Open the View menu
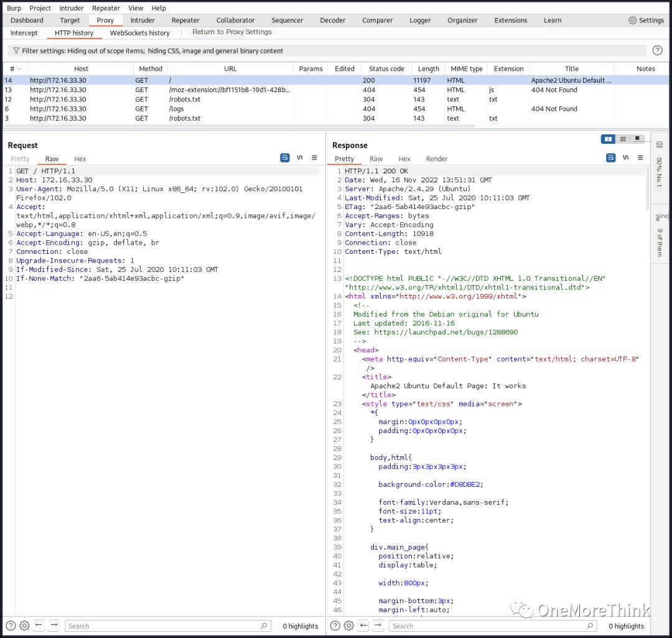 click(x=136, y=8)
